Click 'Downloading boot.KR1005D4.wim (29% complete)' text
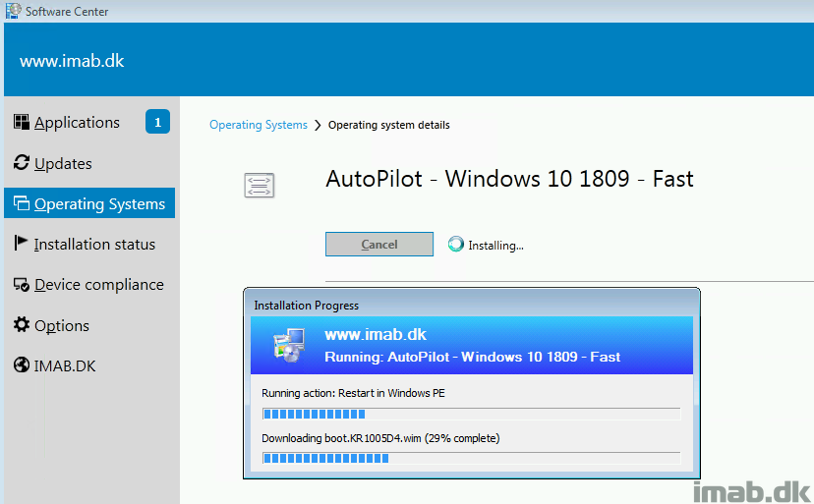 tap(380, 438)
